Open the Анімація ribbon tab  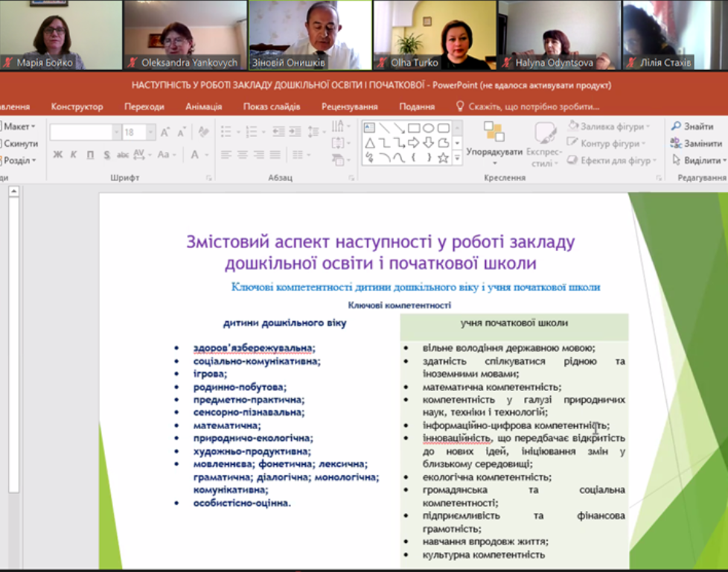tap(203, 107)
